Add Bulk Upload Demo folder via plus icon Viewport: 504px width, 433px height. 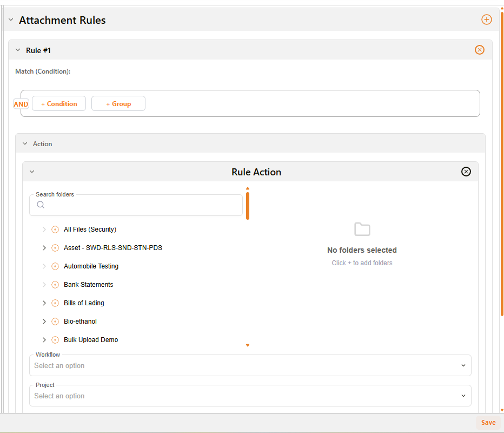coord(55,340)
